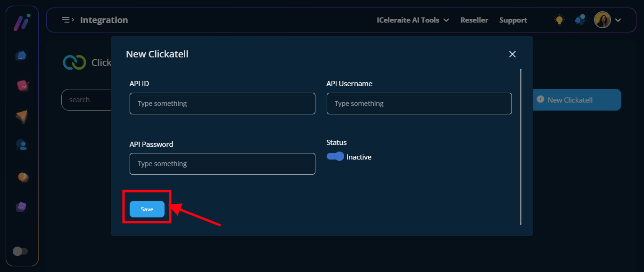Screen dimensions: 644x272
Task: Click the orange sphere icon in the sidebar
Action: [23, 177]
